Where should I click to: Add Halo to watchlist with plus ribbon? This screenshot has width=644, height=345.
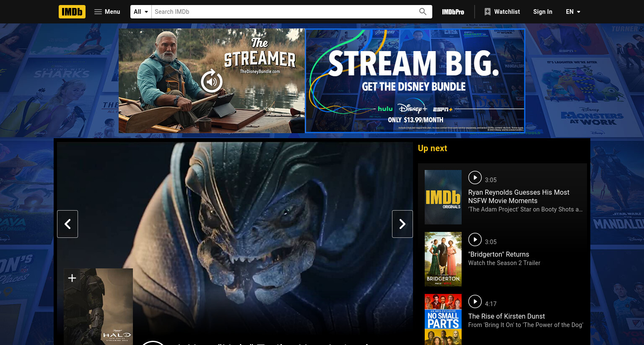[x=72, y=278]
